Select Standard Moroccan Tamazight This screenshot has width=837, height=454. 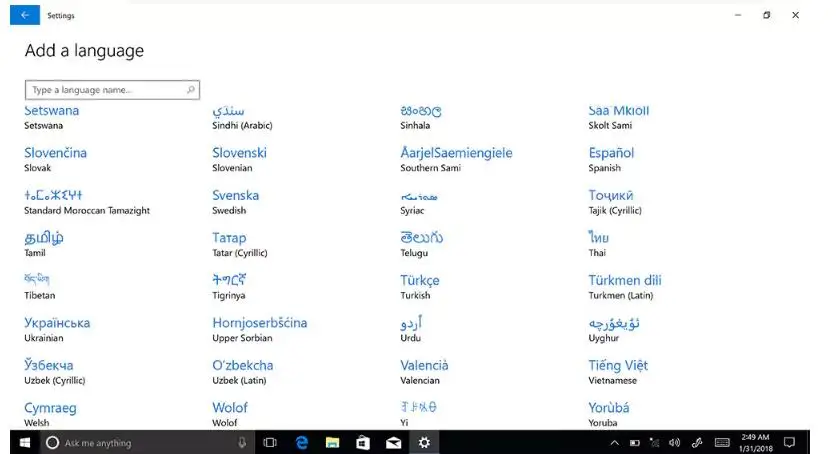click(87, 202)
